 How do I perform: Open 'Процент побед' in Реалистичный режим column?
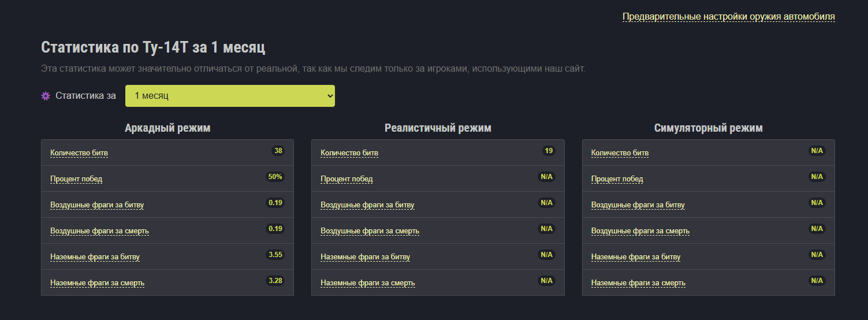pyautogui.click(x=347, y=179)
